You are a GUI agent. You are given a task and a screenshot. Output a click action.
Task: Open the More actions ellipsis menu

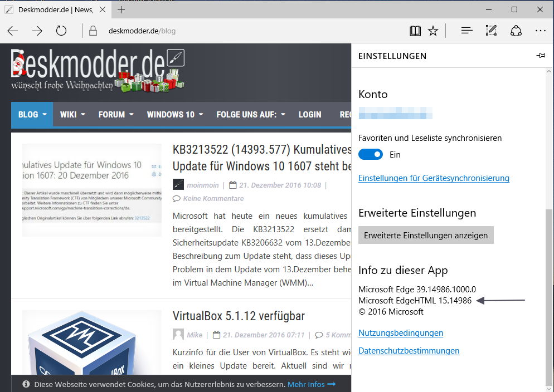[540, 31]
